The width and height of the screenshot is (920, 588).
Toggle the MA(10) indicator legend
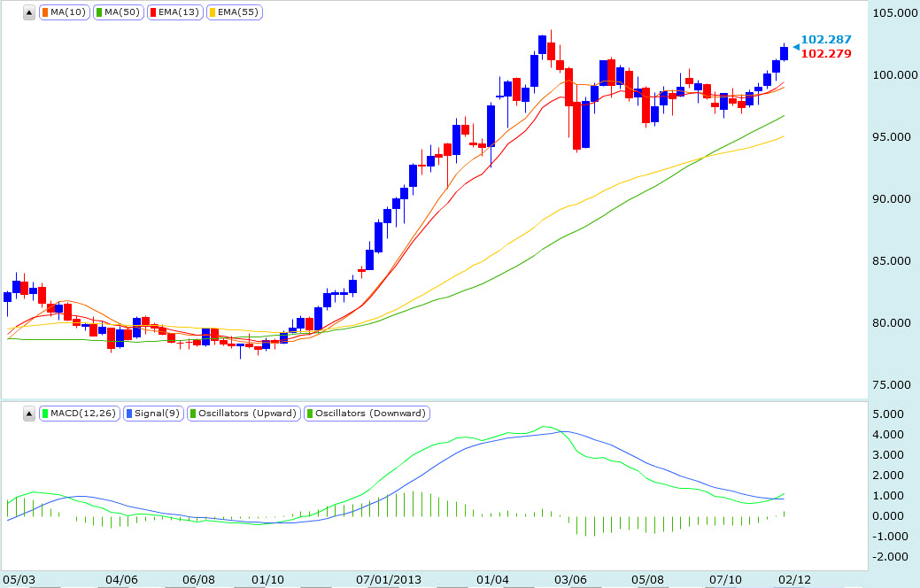[65, 12]
